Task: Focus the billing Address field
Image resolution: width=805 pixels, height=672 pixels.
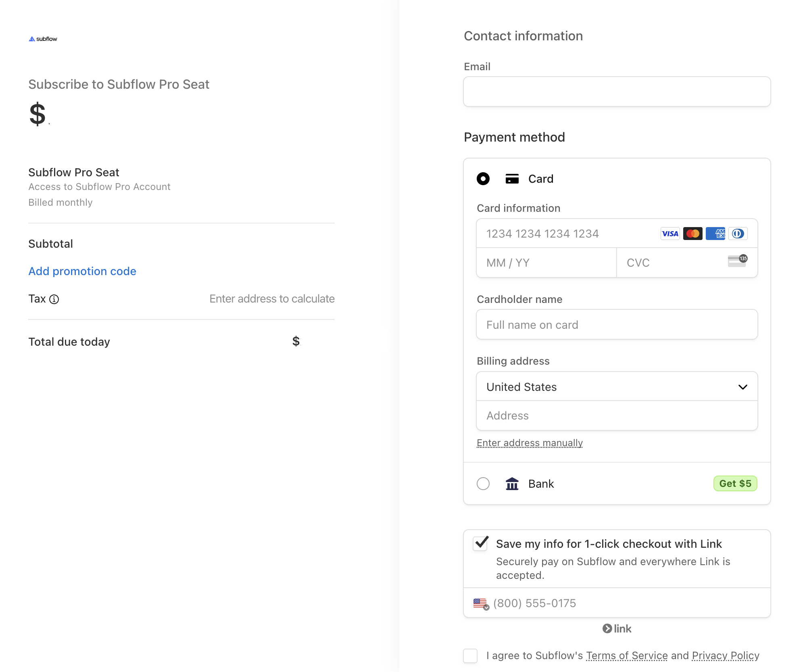Action: (x=617, y=415)
